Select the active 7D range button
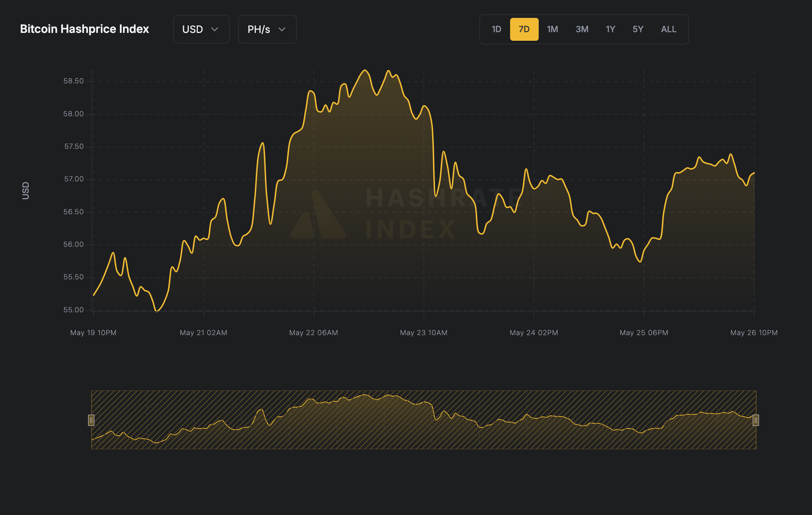 524,29
